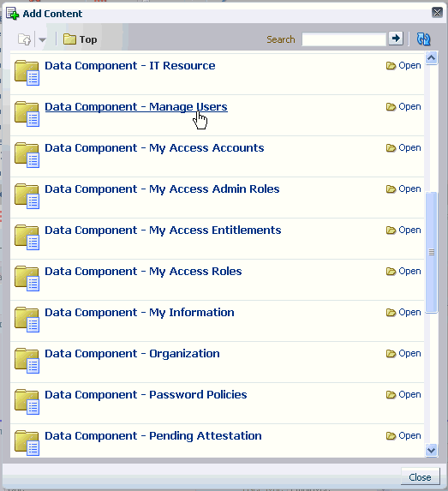Open the folder path dropdown arrow
This screenshot has height=491, width=448.
(42, 39)
